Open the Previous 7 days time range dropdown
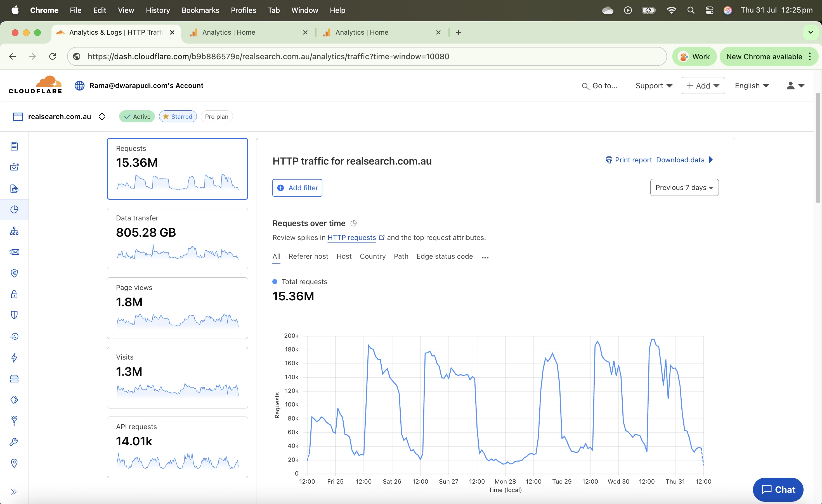This screenshot has width=822, height=504. point(684,188)
